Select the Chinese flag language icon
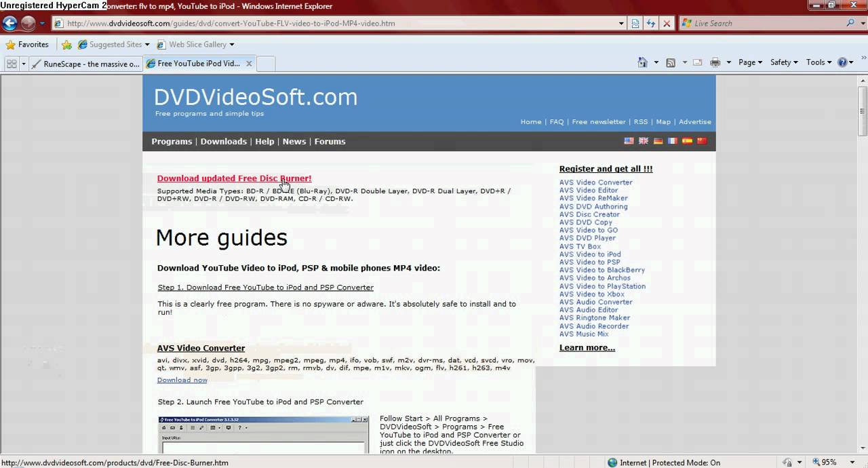 701,141
